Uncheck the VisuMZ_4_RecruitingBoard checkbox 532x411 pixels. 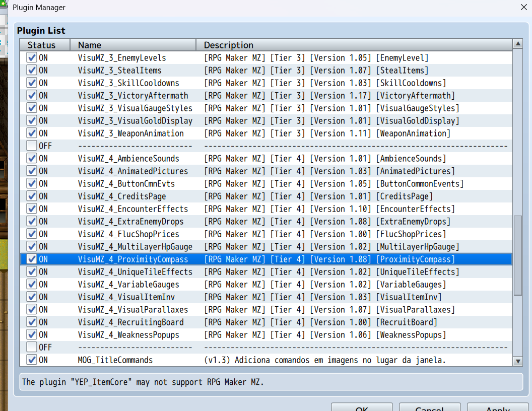pyautogui.click(x=32, y=322)
